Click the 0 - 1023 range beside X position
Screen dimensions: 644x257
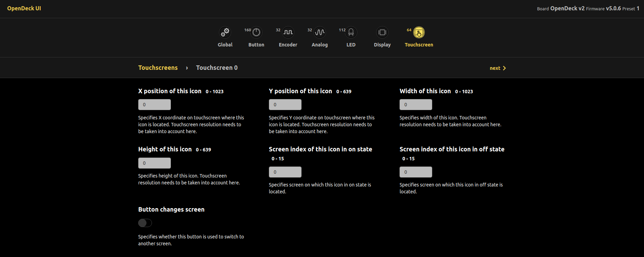(215, 92)
